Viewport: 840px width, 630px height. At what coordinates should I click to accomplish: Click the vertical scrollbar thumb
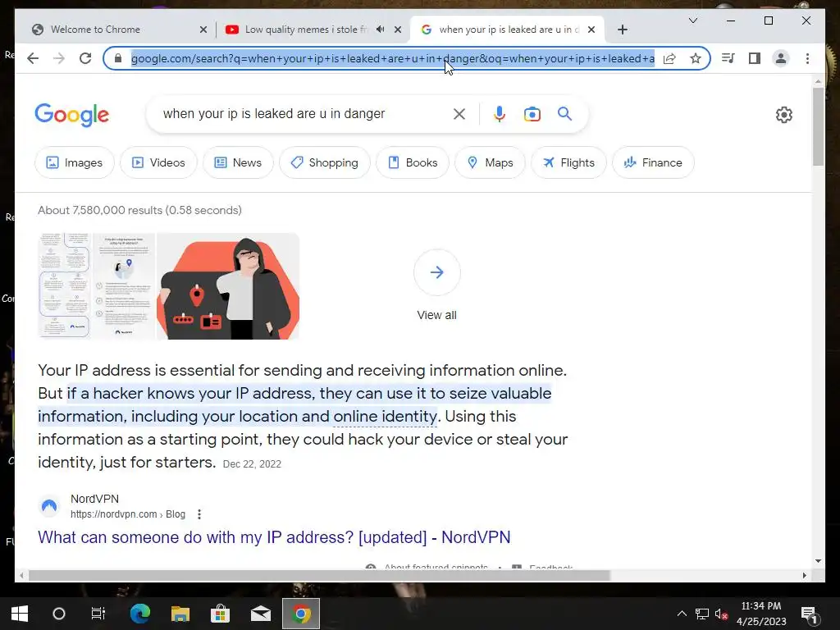click(x=818, y=126)
